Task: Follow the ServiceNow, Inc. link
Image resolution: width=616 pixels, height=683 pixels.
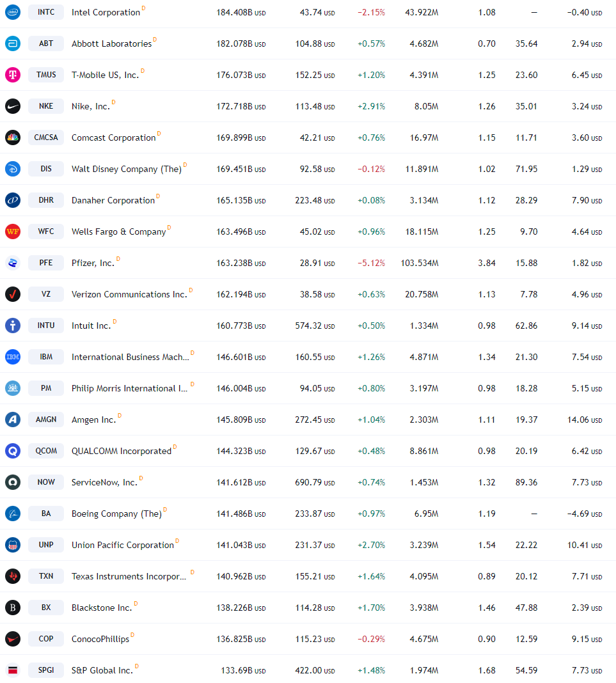Action: [x=104, y=482]
